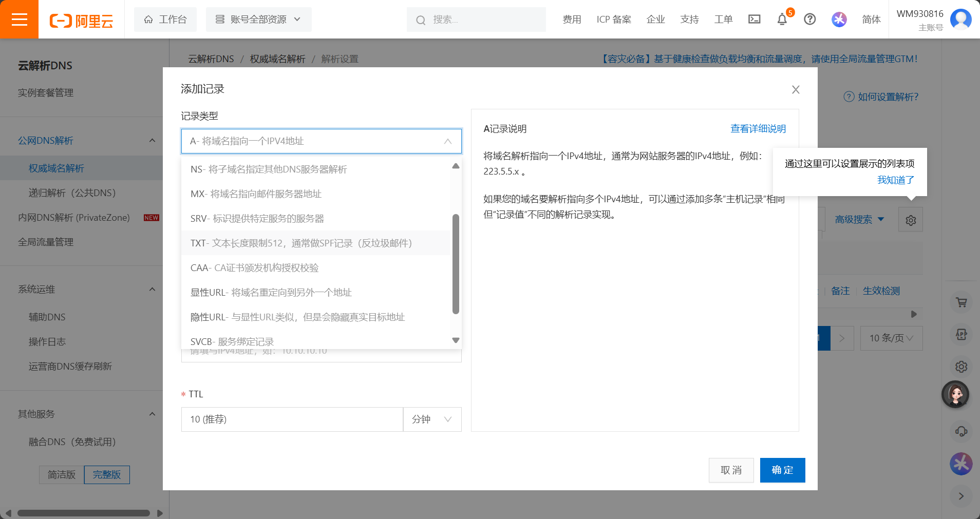Click the notification bell icon
This screenshot has width=980, height=519.
[x=782, y=20]
